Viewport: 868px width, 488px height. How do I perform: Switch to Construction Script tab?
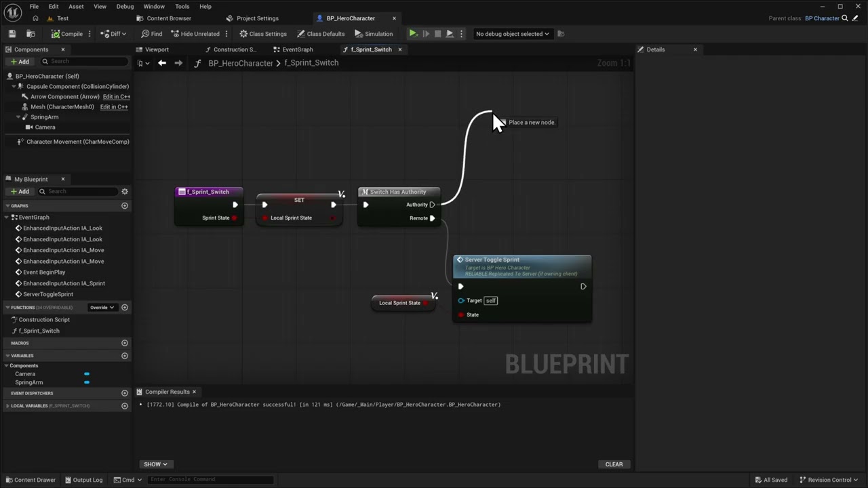pos(231,49)
